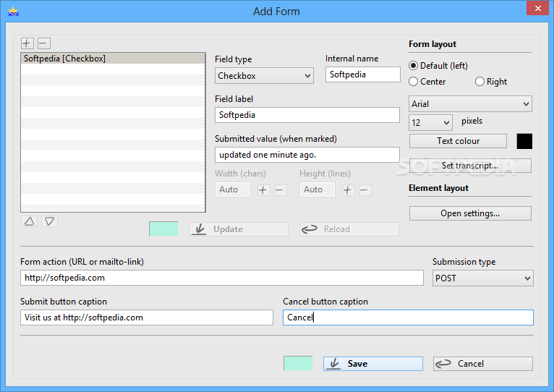Screen dimensions: 554x392
Task: Add a new form field with the plus icon above the list
Action: [27, 43]
